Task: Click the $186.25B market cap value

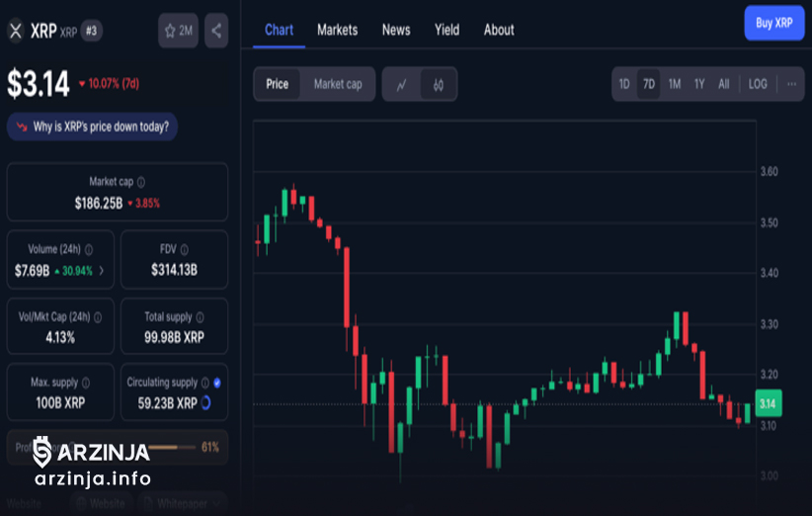Action: point(99,203)
